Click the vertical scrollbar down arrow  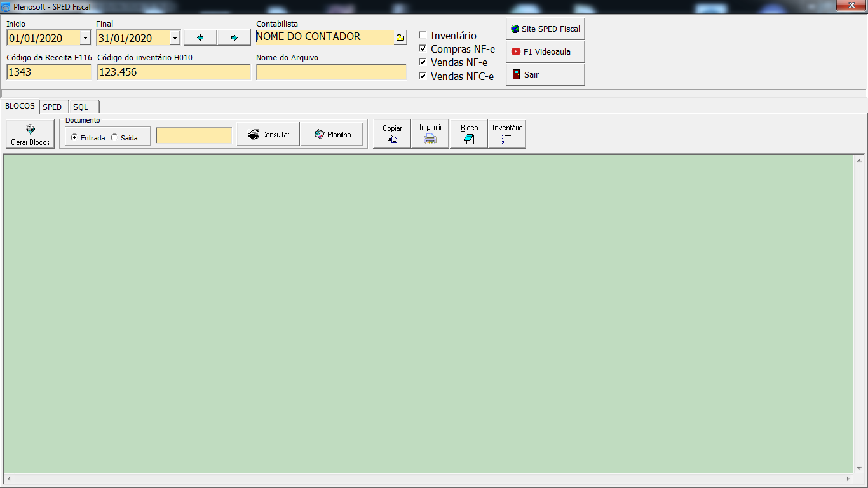(859, 468)
